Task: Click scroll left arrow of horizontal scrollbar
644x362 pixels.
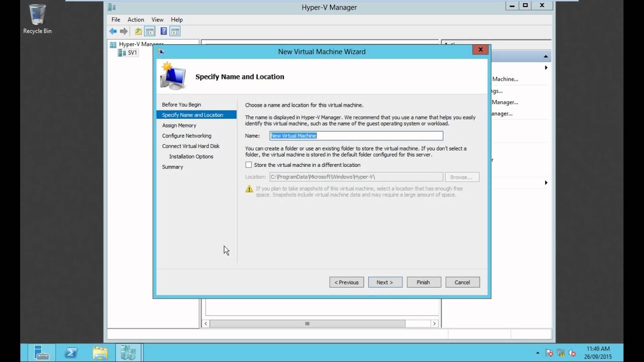Action: tap(206, 324)
